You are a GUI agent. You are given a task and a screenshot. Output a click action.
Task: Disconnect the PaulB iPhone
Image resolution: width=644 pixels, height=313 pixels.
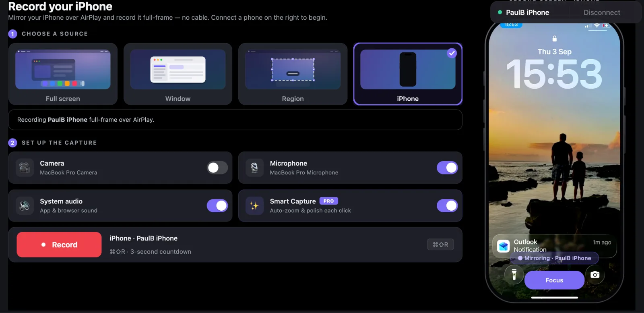point(602,12)
